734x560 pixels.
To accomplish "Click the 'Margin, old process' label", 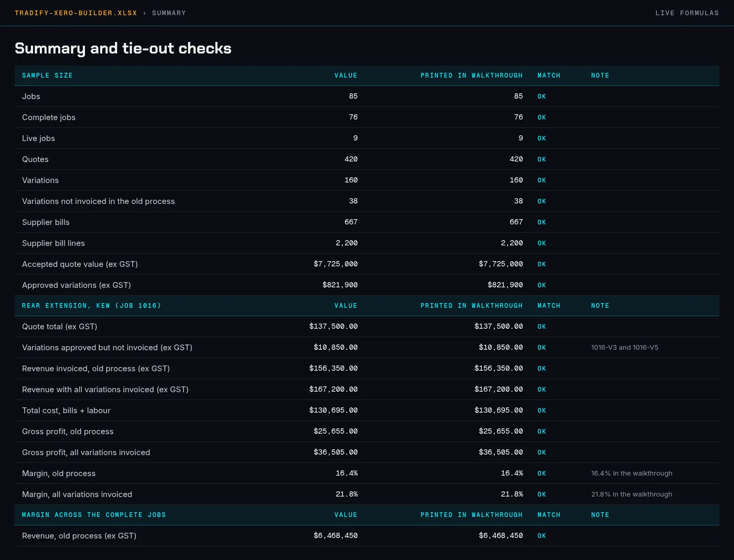I will [x=59, y=473].
